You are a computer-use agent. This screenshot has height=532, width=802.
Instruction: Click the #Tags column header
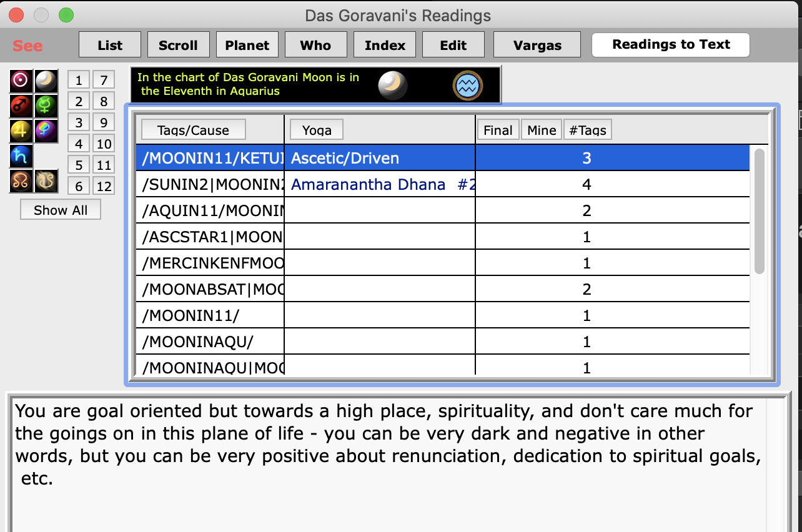pyautogui.click(x=587, y=130)
